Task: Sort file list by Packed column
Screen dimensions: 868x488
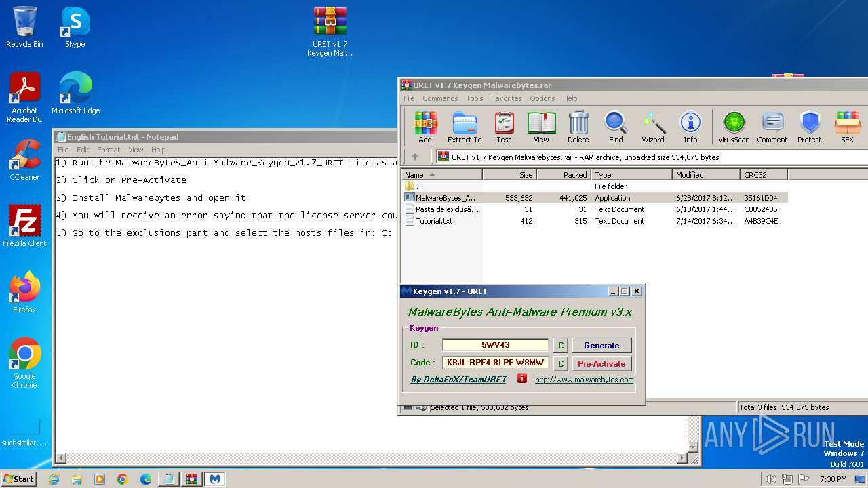Action: click(x=564, y=174)
